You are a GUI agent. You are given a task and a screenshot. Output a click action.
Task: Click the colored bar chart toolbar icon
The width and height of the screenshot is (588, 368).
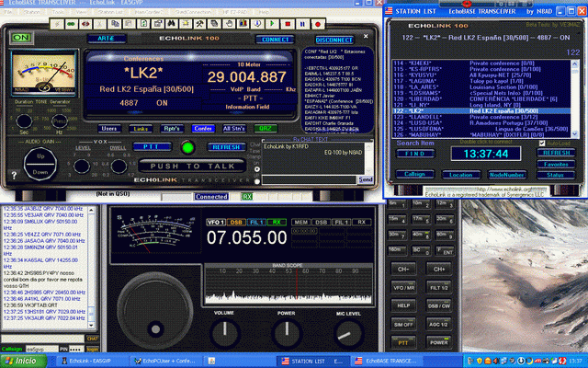point(243,25)
